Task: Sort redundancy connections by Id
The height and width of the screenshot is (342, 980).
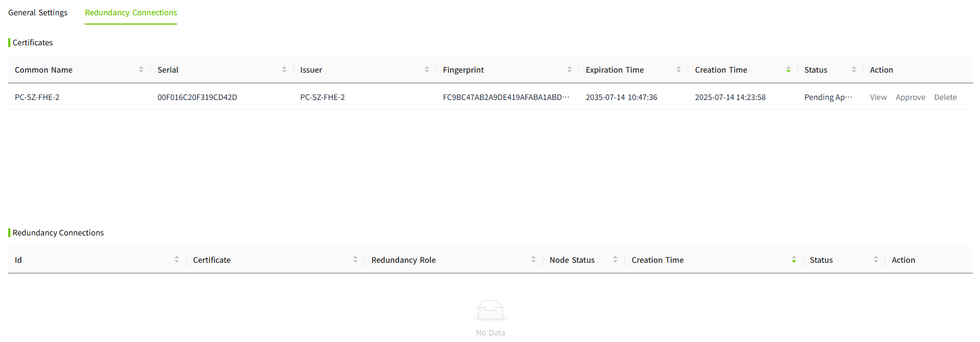Action: tap(176, 260)
